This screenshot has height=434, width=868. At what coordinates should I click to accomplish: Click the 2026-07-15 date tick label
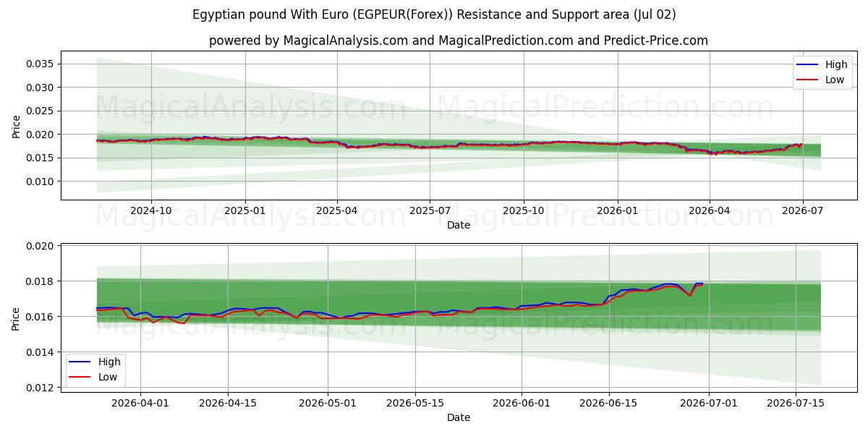coord(796,403)
